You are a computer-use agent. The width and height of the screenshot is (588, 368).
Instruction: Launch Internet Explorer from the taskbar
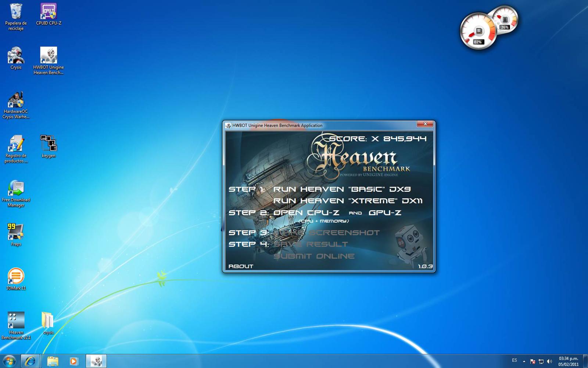click(31, 361)
